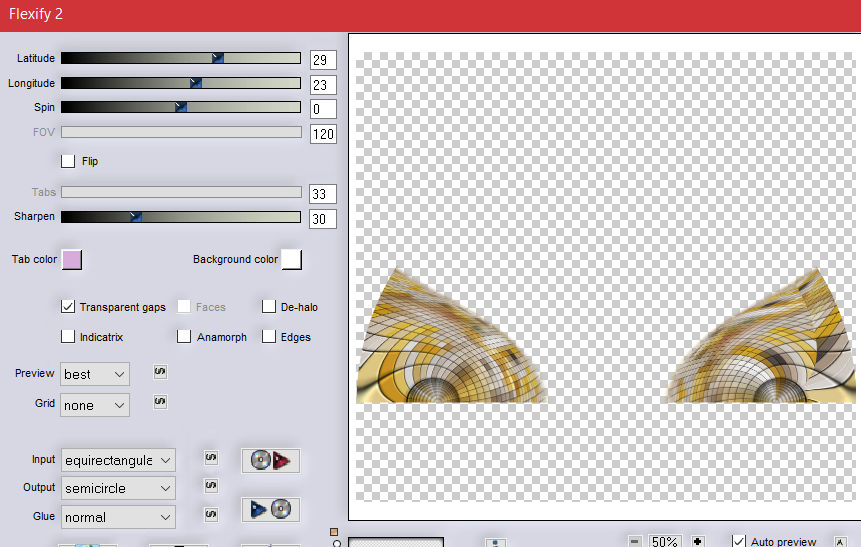This screenshot has width=861, height=547.
Task: Click the Tab color label
Action: coord(34,259)
